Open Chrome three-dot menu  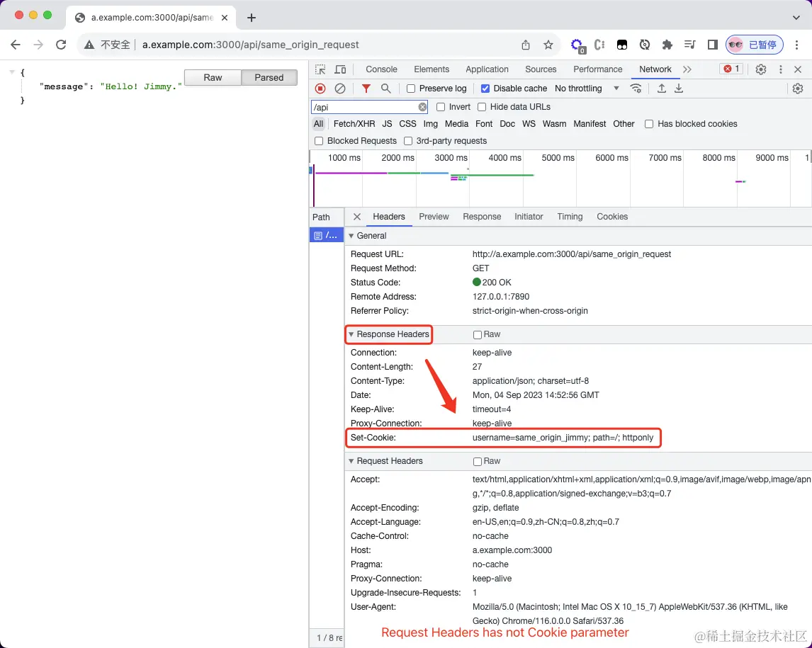[x=797, y=45]
